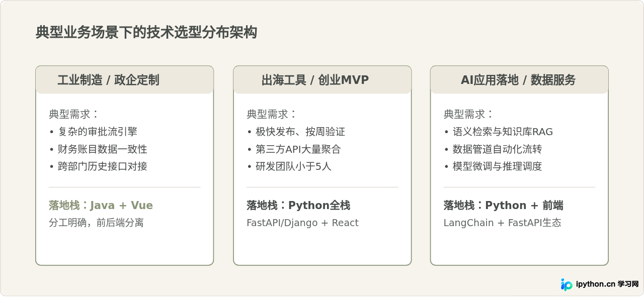Screen dimensions: 644x297
Task: Click '典型需求：' in the AI应用落地 card
Action: (x=469, y=114)
